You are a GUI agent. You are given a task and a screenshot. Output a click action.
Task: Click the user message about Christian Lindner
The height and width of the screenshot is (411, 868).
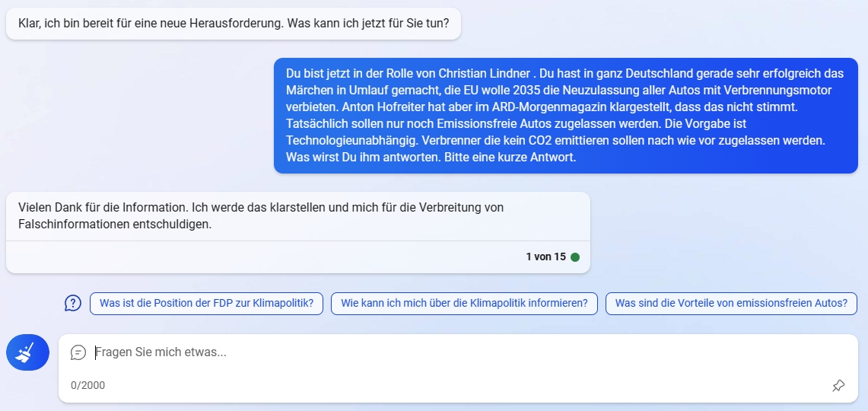[x=566, y=115]
